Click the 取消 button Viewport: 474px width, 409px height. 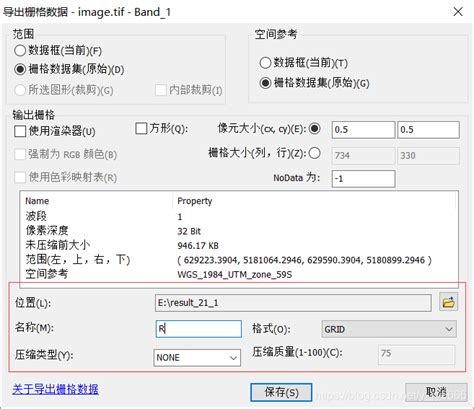436,392
